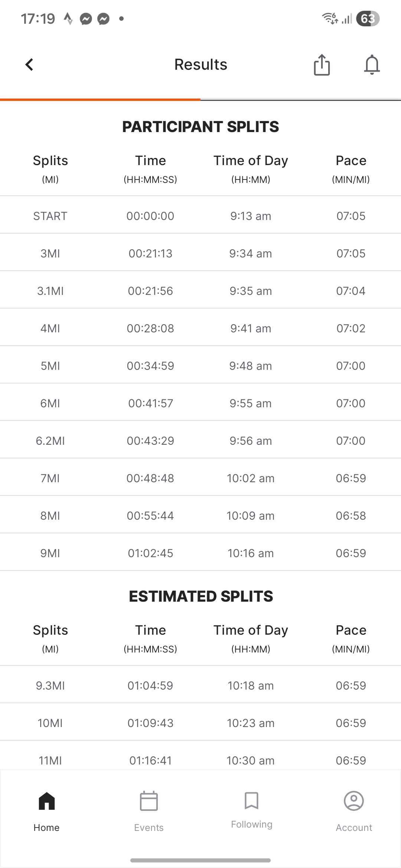Select the first orange-underlined tab
Screen dimensions: 401x868
(100, 99)
